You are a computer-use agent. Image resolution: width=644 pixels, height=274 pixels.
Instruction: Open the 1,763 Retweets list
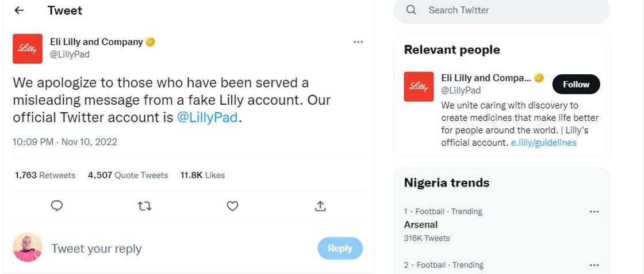click(45, 175)
